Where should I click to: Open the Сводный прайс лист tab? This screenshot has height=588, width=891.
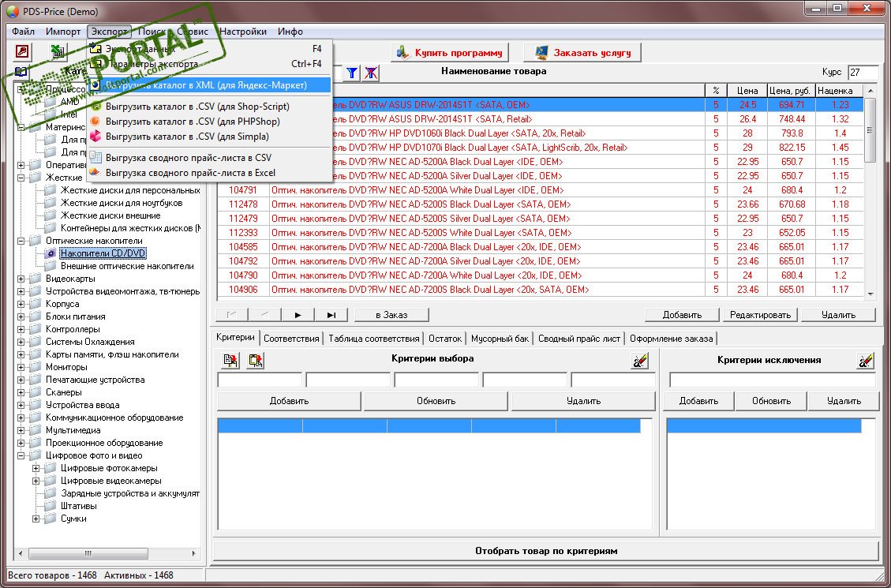[579, 339]
